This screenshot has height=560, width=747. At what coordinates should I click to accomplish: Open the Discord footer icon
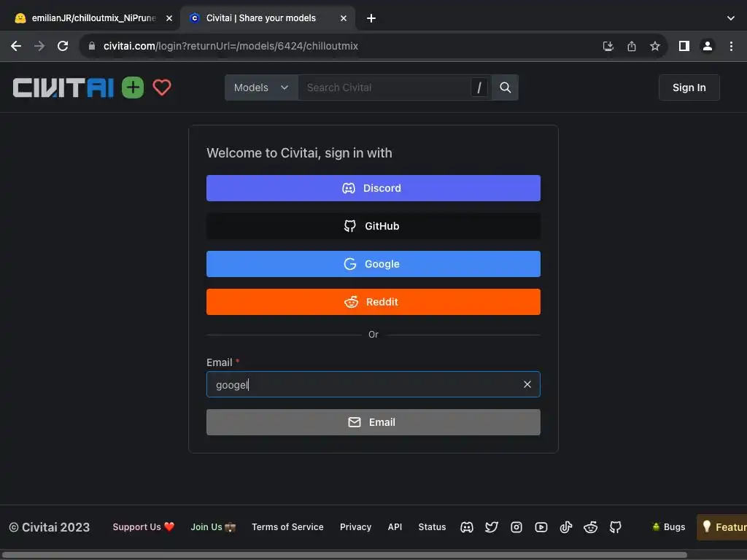point(467,527)
